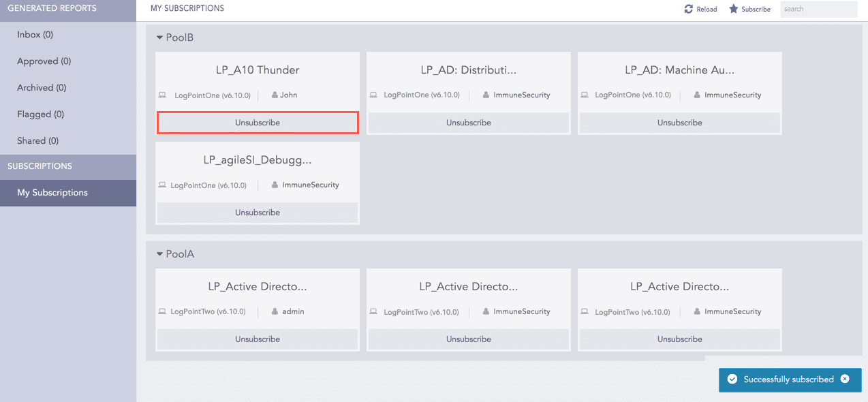Collapse the PoolB group
The image size is (868, 402).
(x=160, y=37)
